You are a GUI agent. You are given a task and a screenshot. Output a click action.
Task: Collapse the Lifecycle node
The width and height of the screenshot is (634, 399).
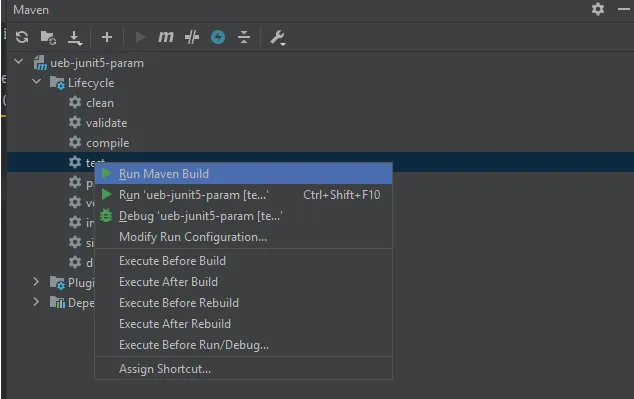tap(36, 81)
